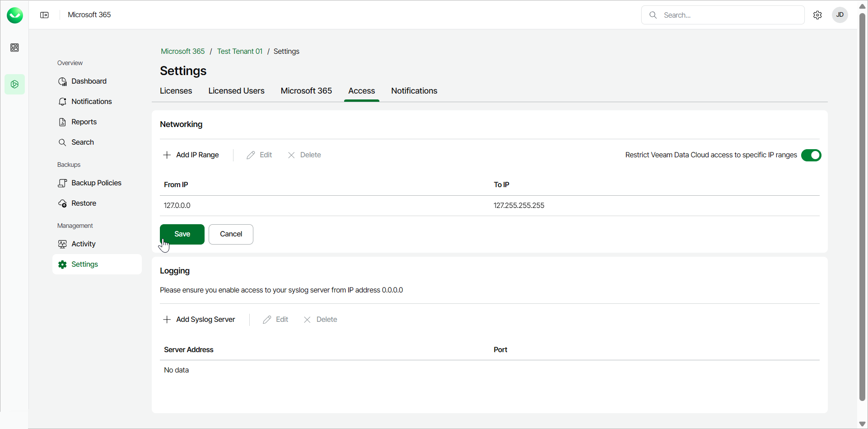Switch to the Microsoft 365 settings tab
This screenshot has height=429, width=868.
coord(306,91)
